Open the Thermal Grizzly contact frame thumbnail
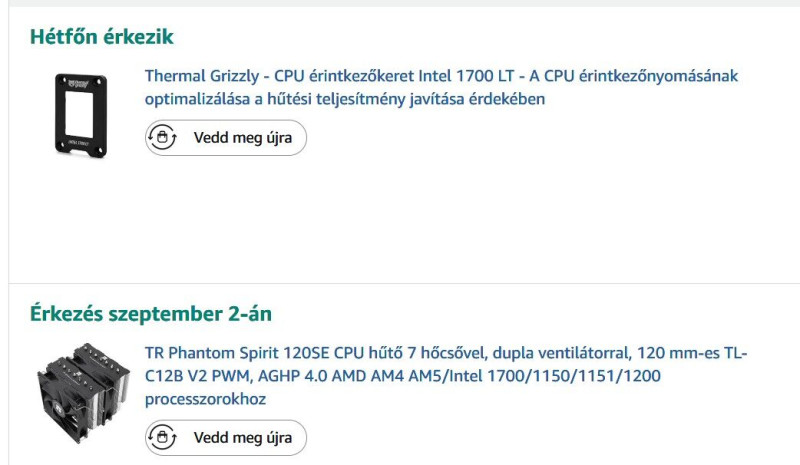 pyautogui.click(x=81, y=115)
